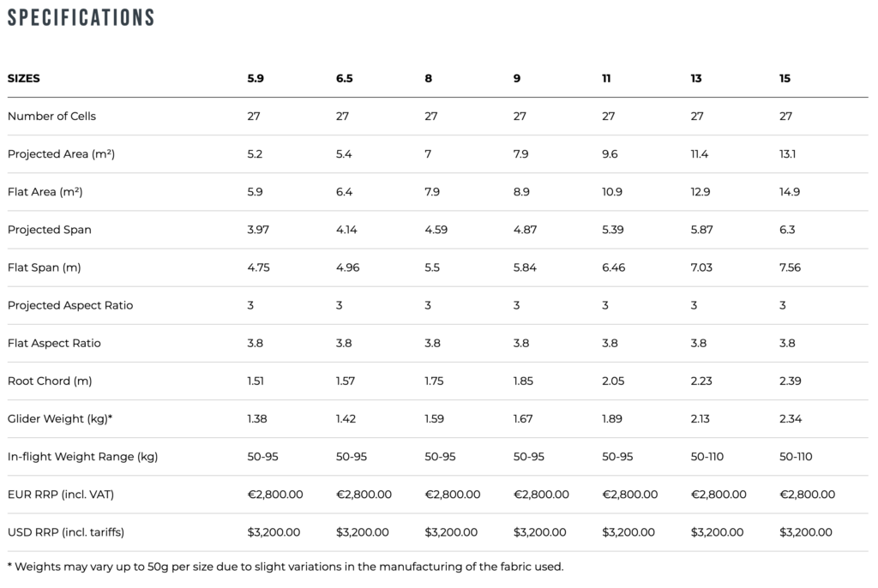Viewport: 878px width, 588px height.
Task: Click the Root Chord value 2.05
Action: tap(613, 381)
